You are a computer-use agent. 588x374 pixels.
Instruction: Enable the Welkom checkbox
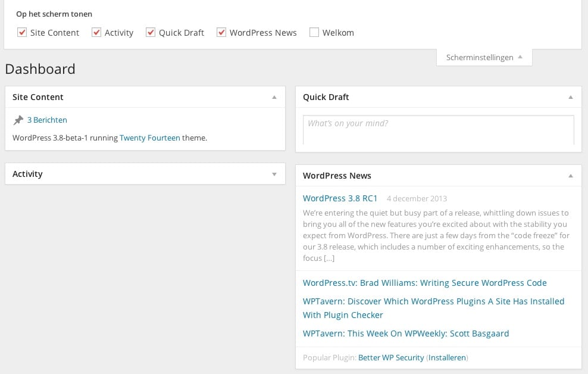[x=314, y=32]
